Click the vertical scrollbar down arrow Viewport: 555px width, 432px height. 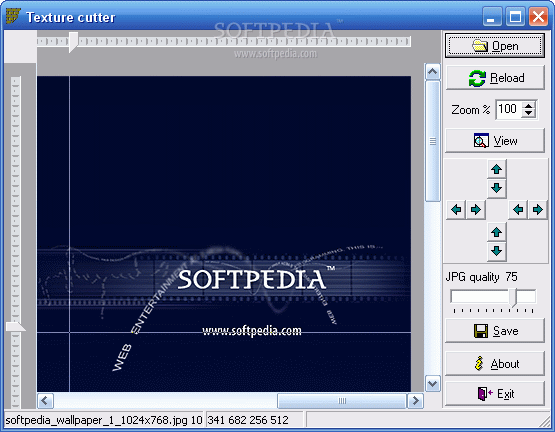433,383
